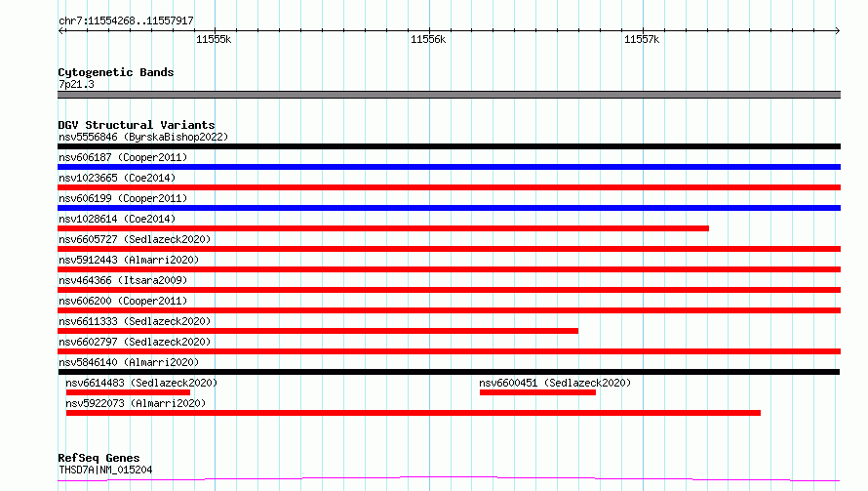The width and height of the screenshot is (868, 491).
Task: Select the red bar of nsv6611333
Action: [318, 331]
